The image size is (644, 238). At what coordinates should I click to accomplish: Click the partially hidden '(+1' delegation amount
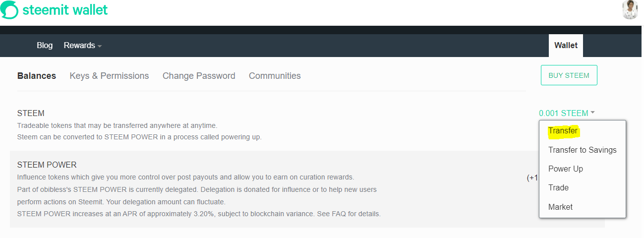pos(532,178)
